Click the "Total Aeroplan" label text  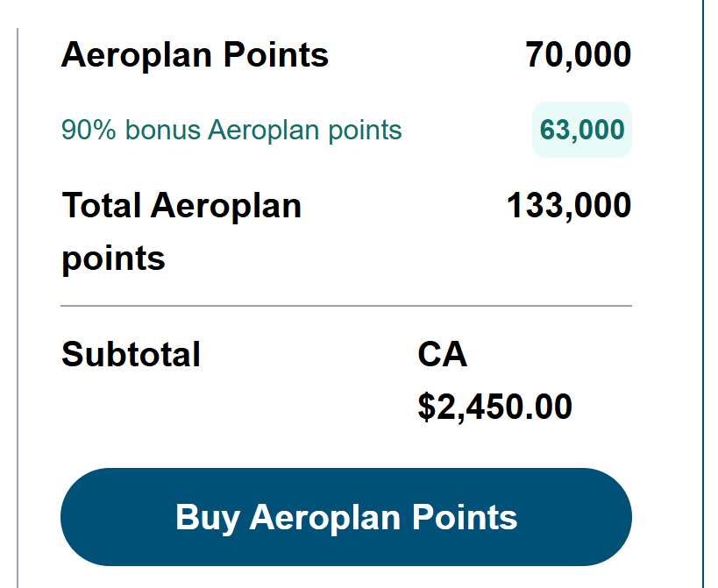tap(181, 206)
